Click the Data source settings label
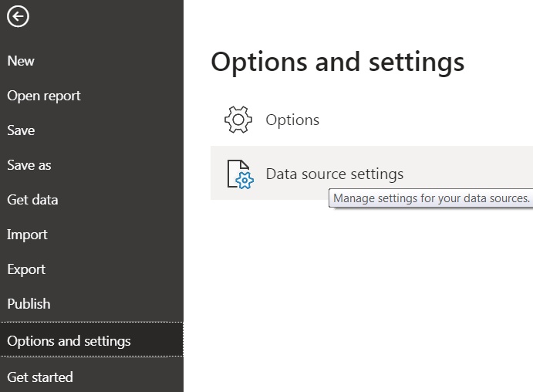533x392 pixels. coord(334,174)
